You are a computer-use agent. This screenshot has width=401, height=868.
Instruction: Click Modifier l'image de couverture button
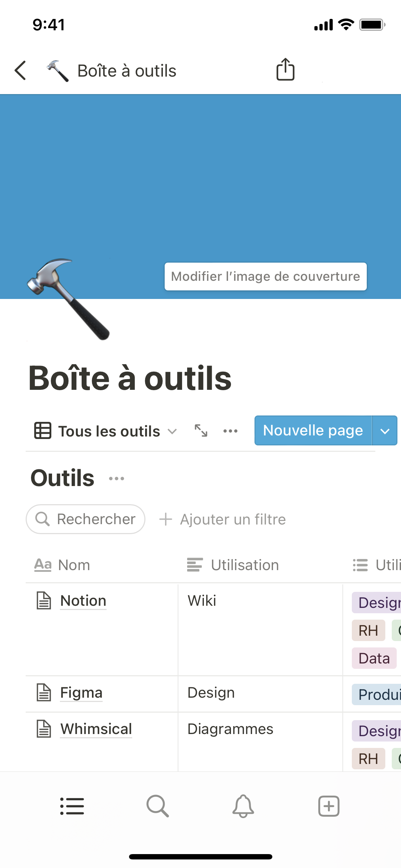(266, 277)
